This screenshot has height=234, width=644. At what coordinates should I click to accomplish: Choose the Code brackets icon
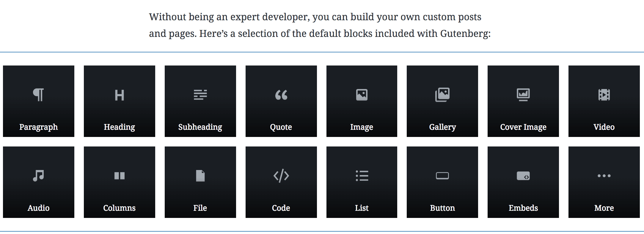[x=281, y=176]
